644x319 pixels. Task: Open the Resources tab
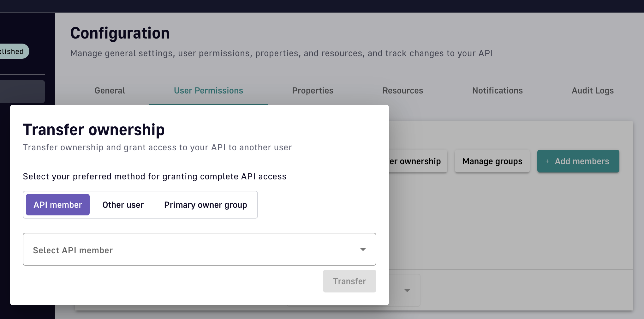402,91
